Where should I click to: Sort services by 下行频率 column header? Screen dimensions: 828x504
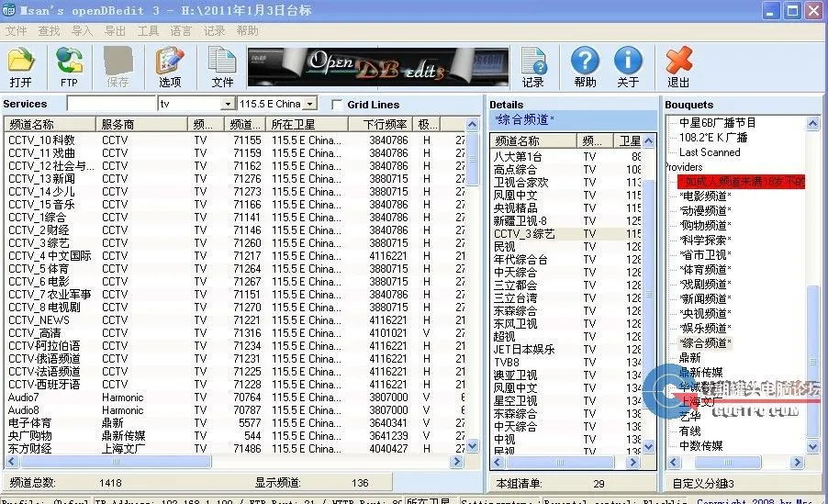coord(380,125)
